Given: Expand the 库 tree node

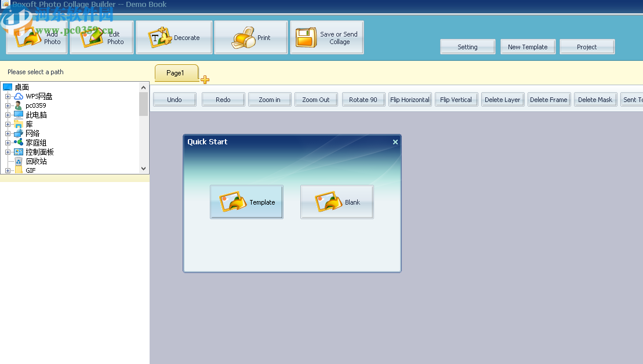Looking at the screenshot, I should pyautogui.click(x=8, y=124).
